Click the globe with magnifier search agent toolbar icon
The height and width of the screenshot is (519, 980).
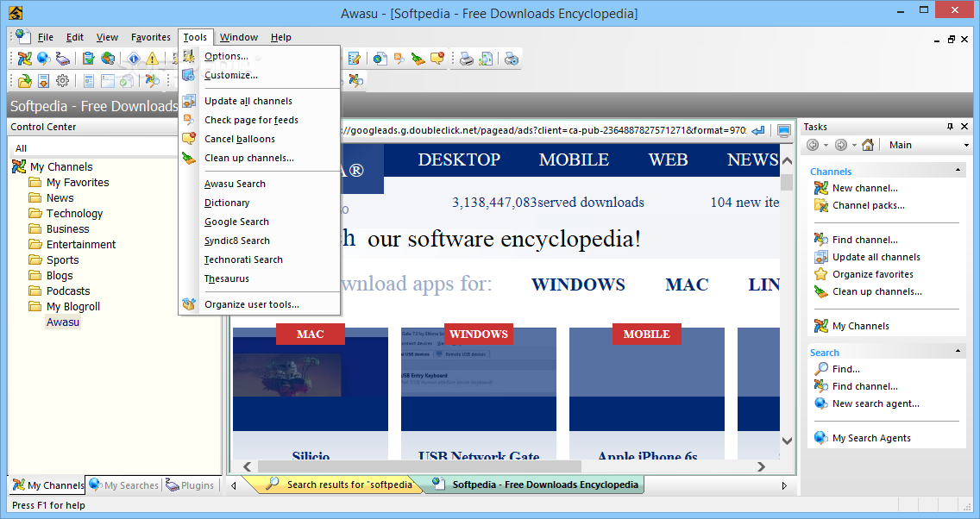pos(43,59)
